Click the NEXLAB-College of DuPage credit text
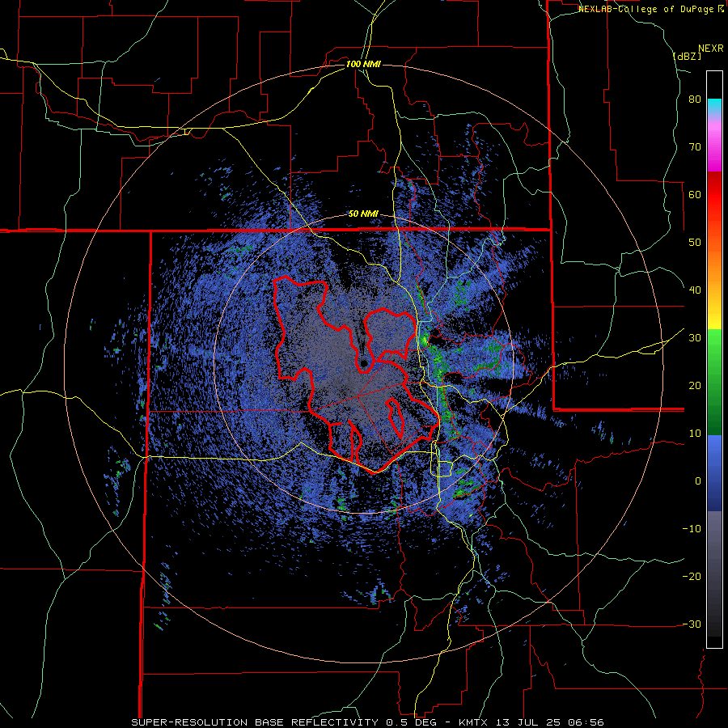This screenshot has width=728, height=728. pyautogui.click(x=650, y=9)
